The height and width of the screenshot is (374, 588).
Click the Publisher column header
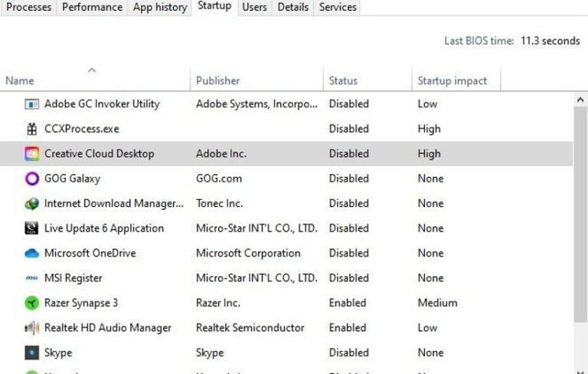pos(217,80)
